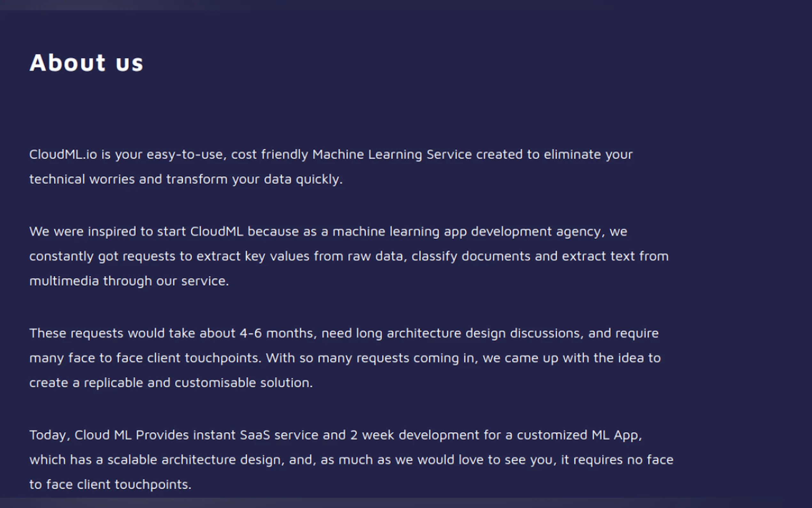812x508 pixels.
Task: Click the words "data quickly"
Action: coord(303,179)
